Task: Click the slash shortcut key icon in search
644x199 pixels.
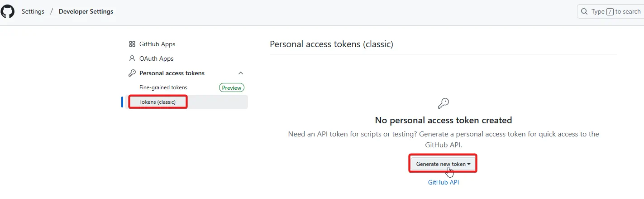Action: point(610,12)
